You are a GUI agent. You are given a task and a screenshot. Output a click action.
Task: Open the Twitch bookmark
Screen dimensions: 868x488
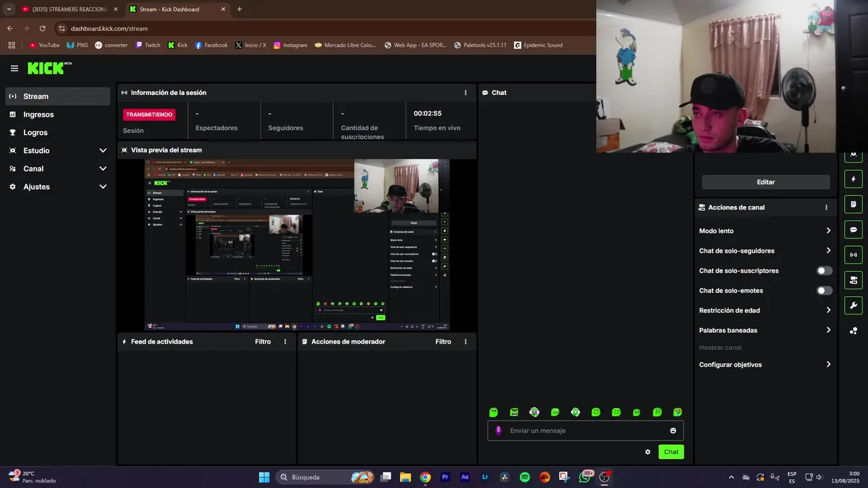point(148,45)
